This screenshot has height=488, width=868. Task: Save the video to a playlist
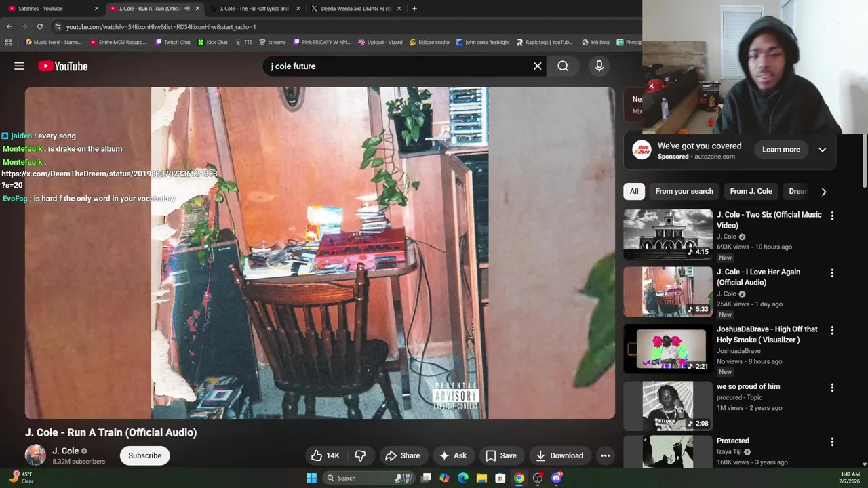click(x=501, y=455)
